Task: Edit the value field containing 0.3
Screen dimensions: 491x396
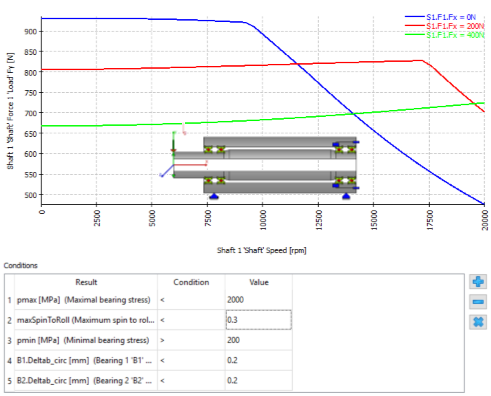Action: tap(259, 320)
